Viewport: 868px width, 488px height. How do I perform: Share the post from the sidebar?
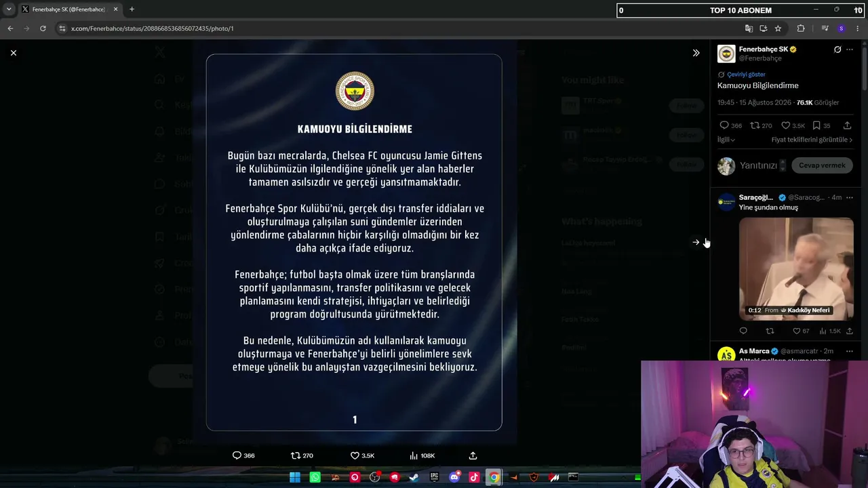click(x=847, y=125)
